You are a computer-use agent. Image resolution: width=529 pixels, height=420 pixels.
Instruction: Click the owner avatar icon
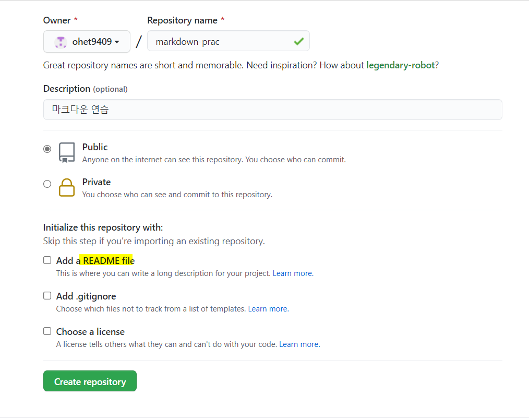pos(61,42)
